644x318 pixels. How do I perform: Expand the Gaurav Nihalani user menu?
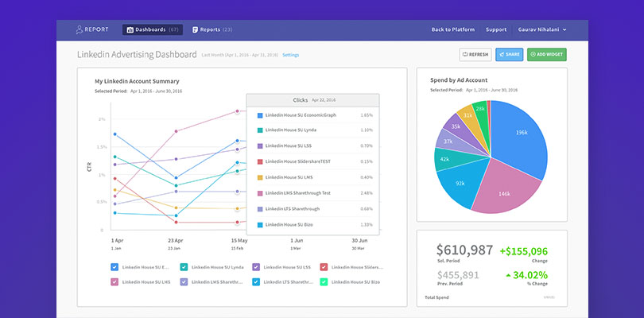tap(542, 29)
